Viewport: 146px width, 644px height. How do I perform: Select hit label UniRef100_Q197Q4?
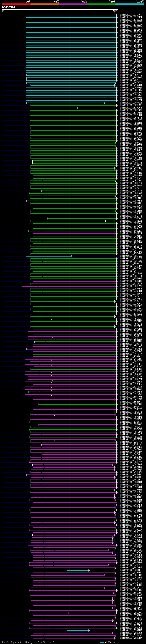pos(131,85)
